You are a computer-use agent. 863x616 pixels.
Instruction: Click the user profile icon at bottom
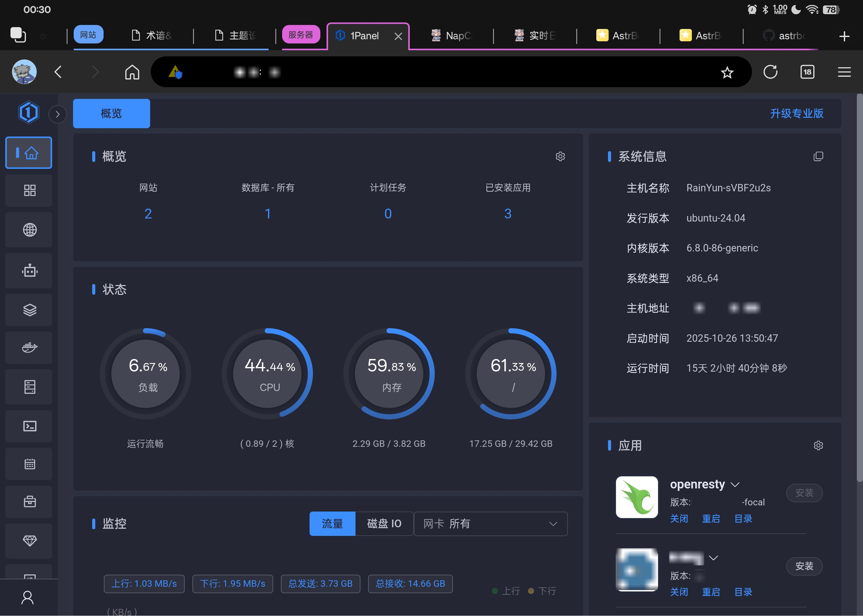click(27, 598)
